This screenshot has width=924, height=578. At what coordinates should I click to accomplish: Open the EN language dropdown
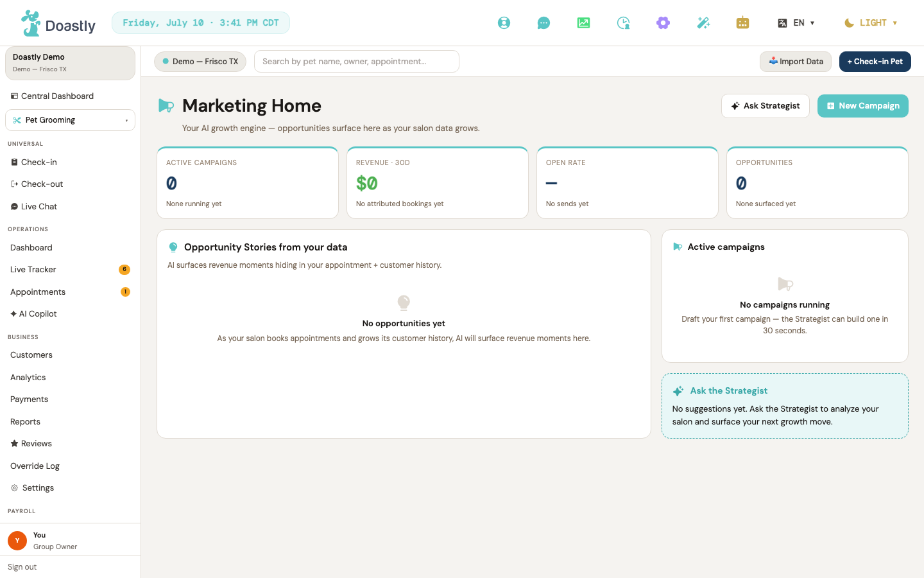(796, 23)
